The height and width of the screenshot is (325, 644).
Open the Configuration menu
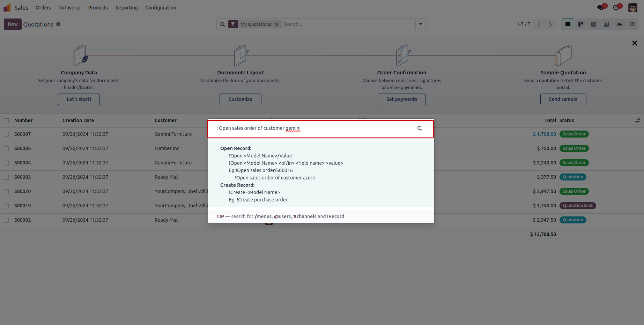[x=161, y=8]
